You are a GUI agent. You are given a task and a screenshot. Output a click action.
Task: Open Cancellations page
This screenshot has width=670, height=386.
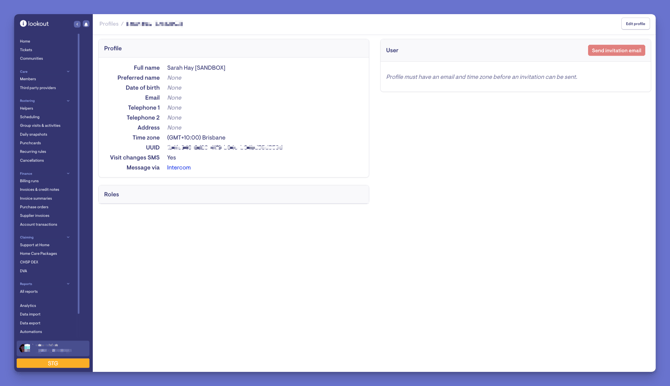click(32, 161)
